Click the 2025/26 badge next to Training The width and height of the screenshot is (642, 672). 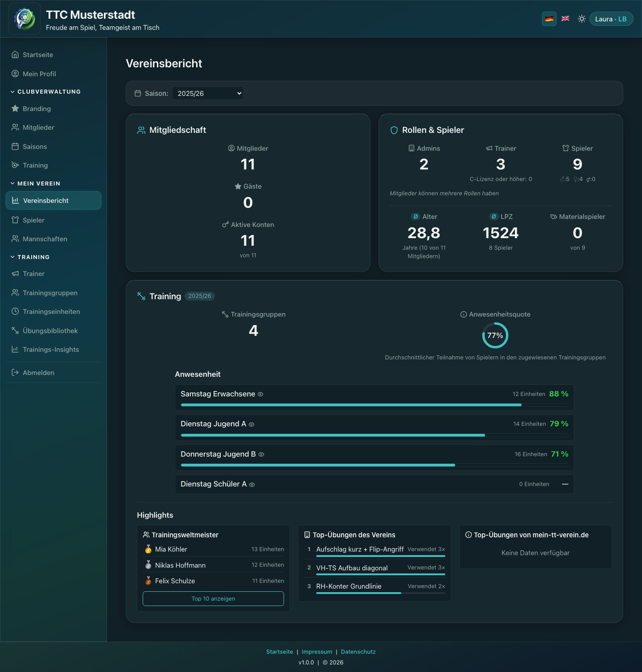click(200, 296)
